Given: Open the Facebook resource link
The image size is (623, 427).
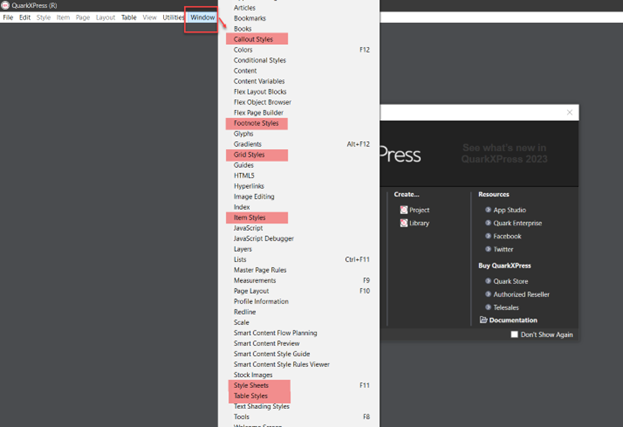Looking at the screenshot, I should [507, 236].
